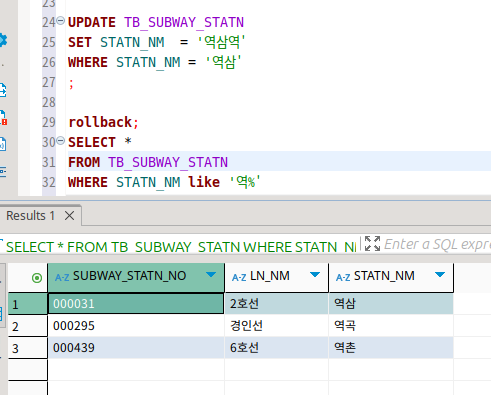This screenshot has width=491, height=395.
Task: Open the STATN_NM column filter dropdown
Action: (440, 275)
